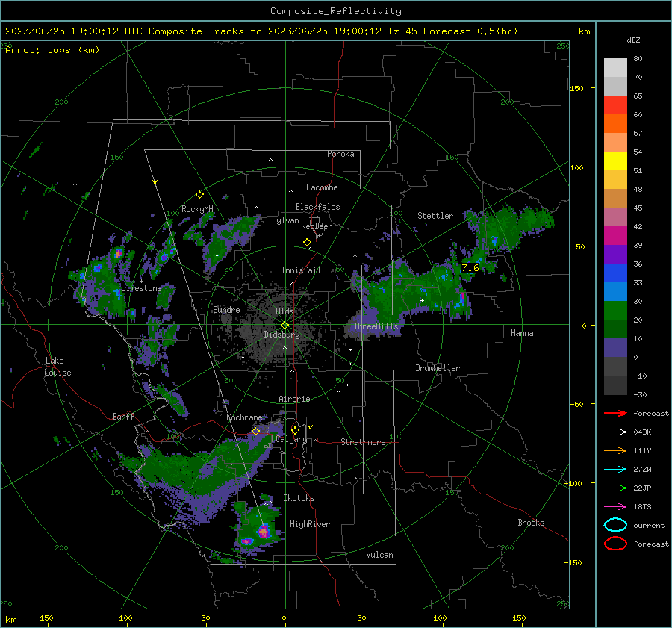Viewport: 672px width, 628px height.
Task: Select the blue 36-33 dBZ swatch
Action: 615,273
